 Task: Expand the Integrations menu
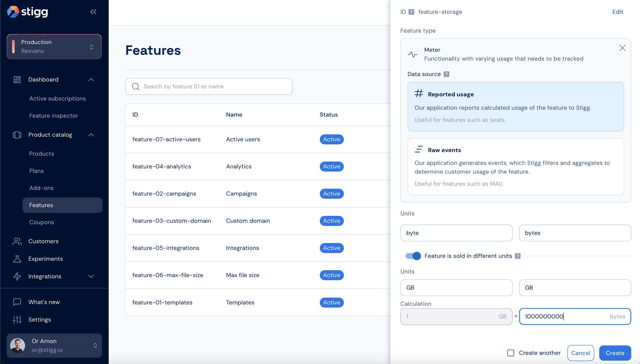tap(91, 276)
